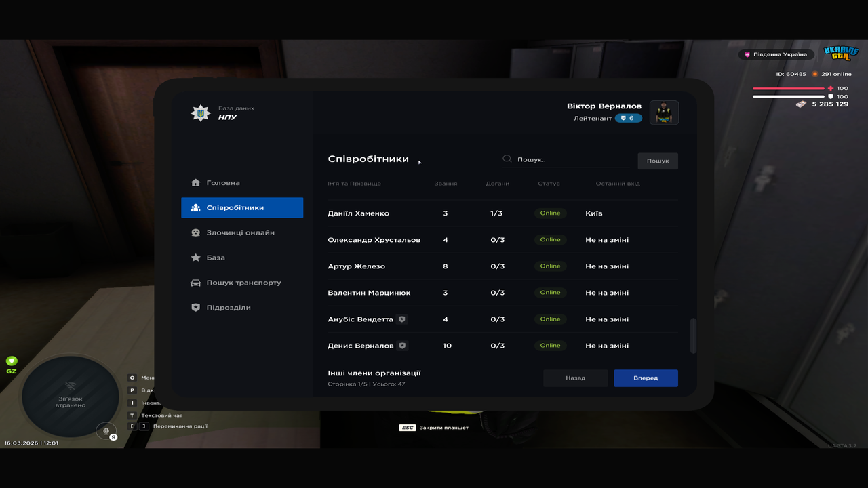Select the Олександр Хрустальов row
This screenshot has width=868, height=488.
pos(502,240)
